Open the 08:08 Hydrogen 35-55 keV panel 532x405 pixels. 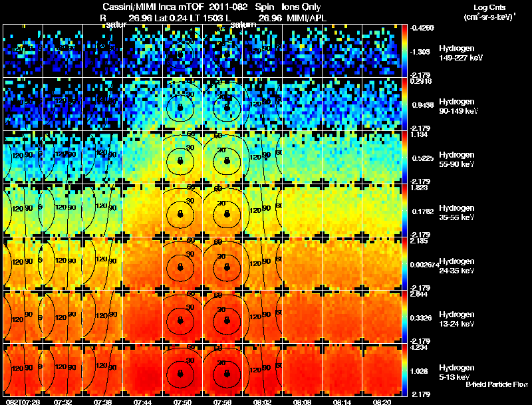click(303, 210)
